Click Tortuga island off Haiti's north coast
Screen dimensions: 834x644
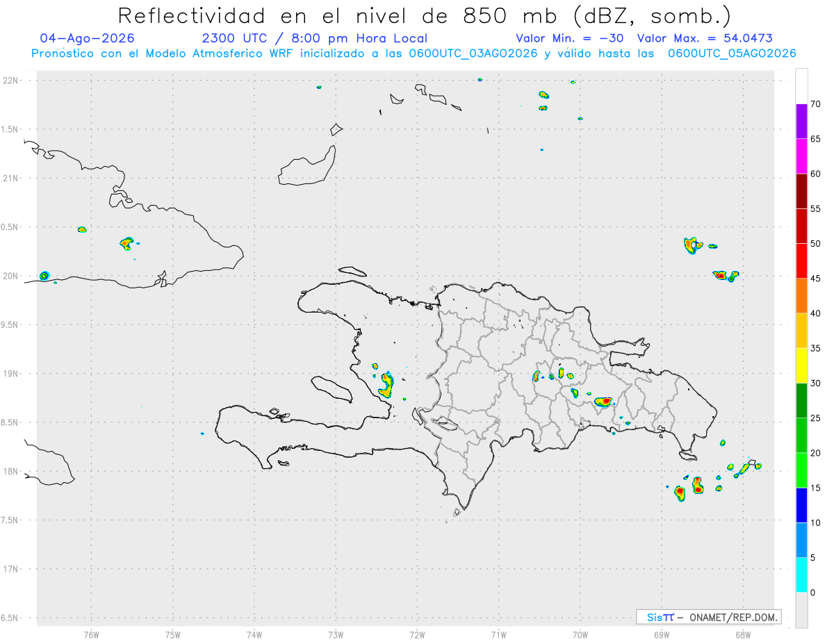[x=352, y=271]
